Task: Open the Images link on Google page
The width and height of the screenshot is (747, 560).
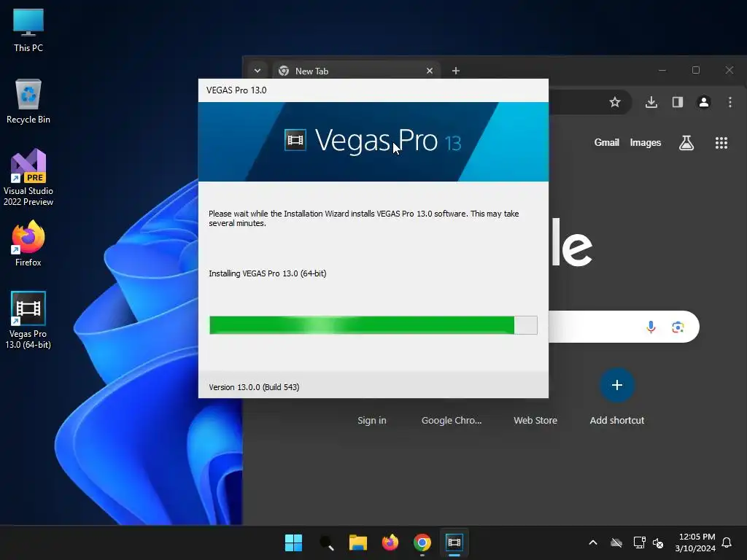Action: pos(645,142)
